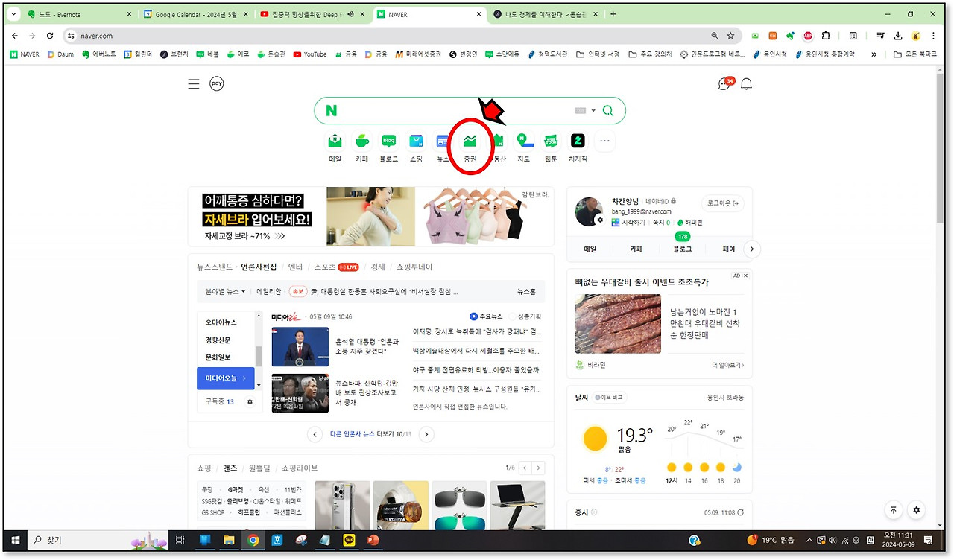This screenshot has width=954, height=560.
Task: Open KakaoTalk from the taskbar
Action: (x=349, y=541)
